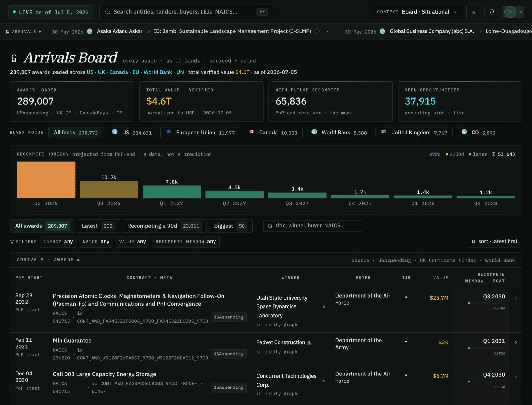Open the notifications bell
Image resolution: width=532 pixels, height=405 pixels.
492,12
